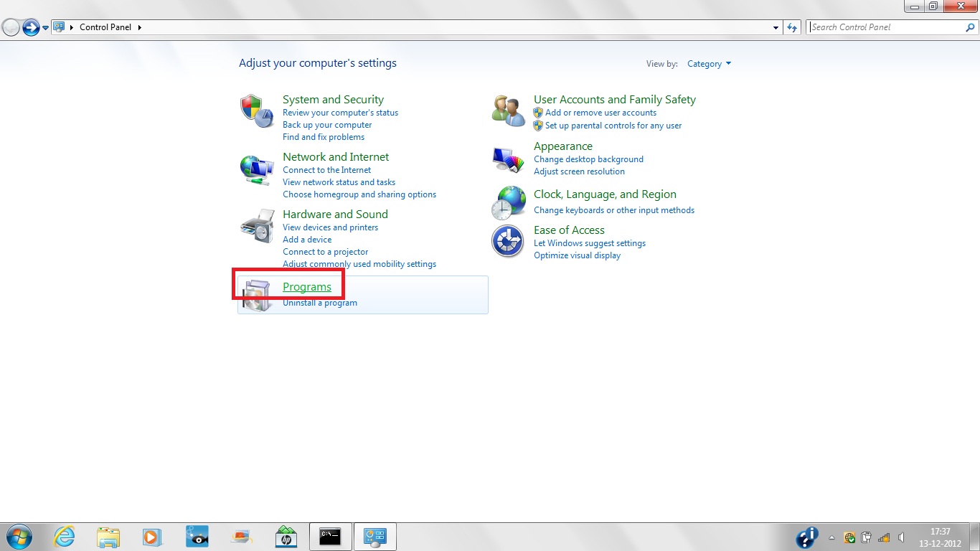
Task: Click the Appearance monitor icon
Action: (x=509, y=159)
